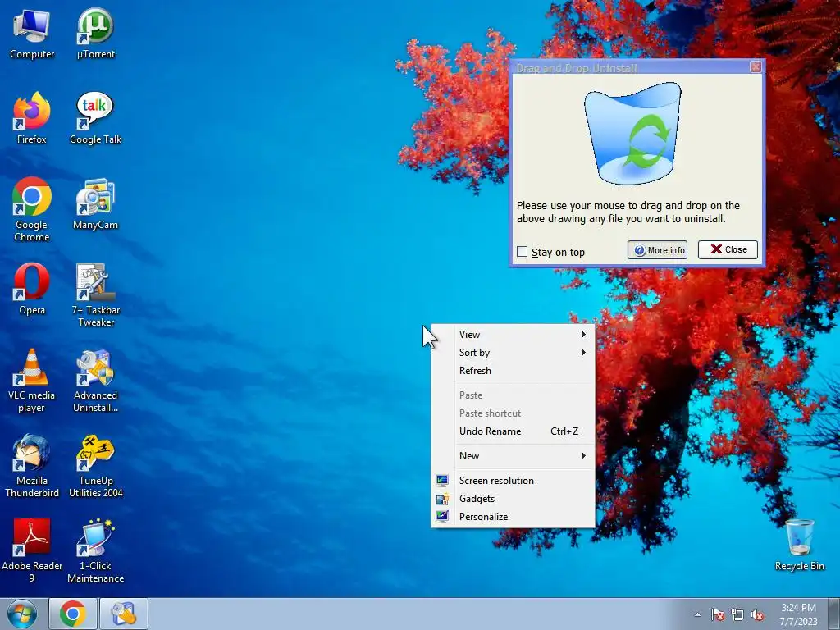
Task: Click the uninstall drop target bin image
Action: [632, 134]
